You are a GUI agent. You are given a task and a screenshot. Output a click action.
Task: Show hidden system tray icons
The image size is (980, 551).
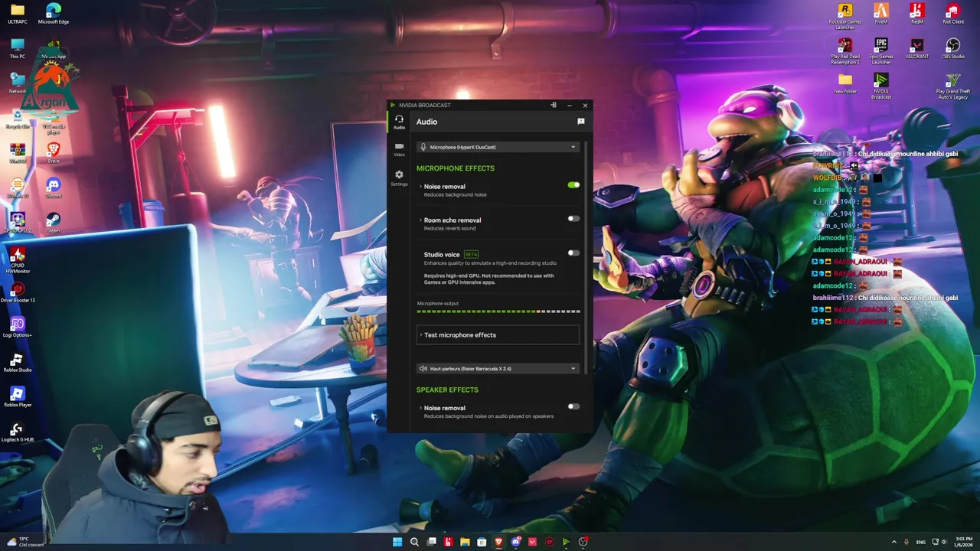pos(893,542)
